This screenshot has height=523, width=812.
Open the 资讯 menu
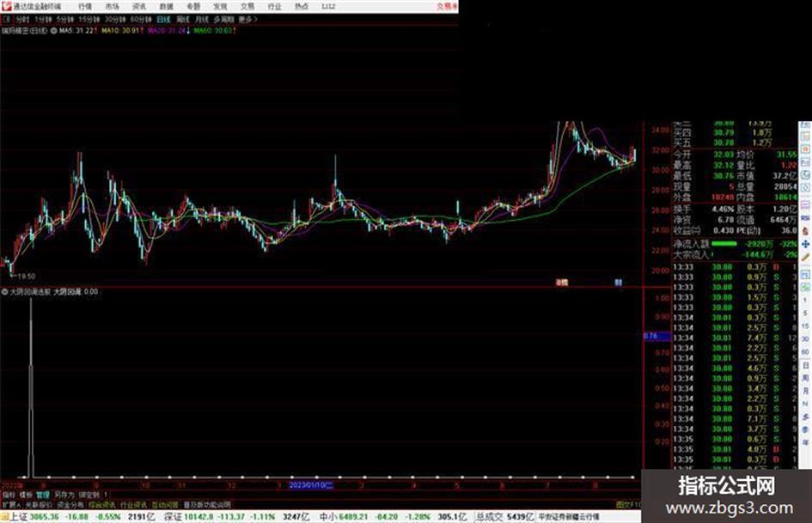tap(139, 6)
